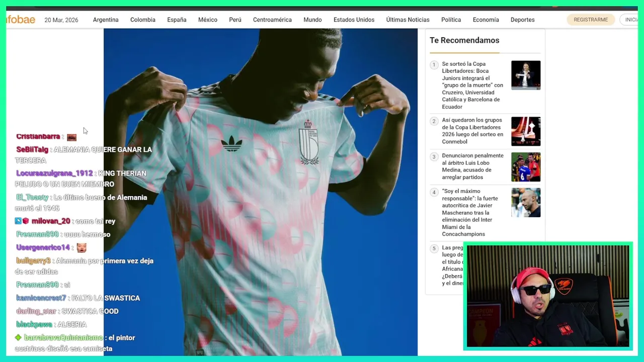Open the Argentina news section

[x=106, y=20]
